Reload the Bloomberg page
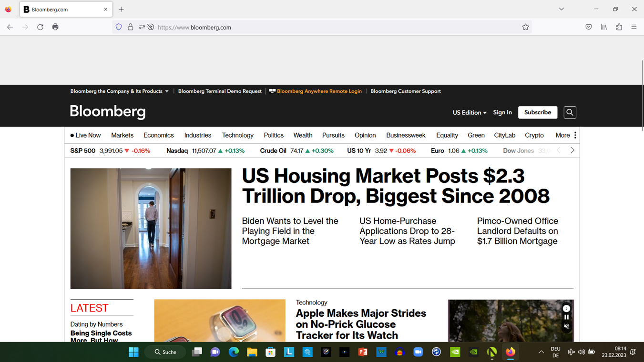This screenshot has width=644, height=362. [40, 27]
